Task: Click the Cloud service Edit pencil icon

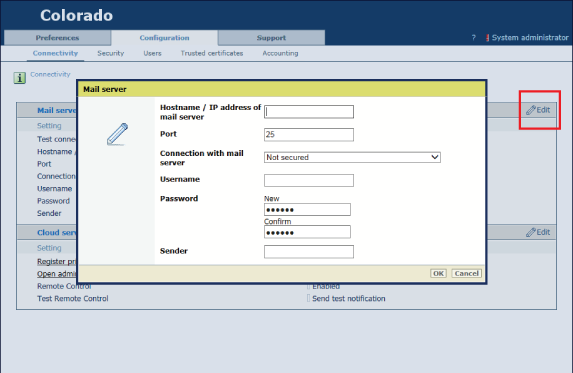Action: [531, 232]
